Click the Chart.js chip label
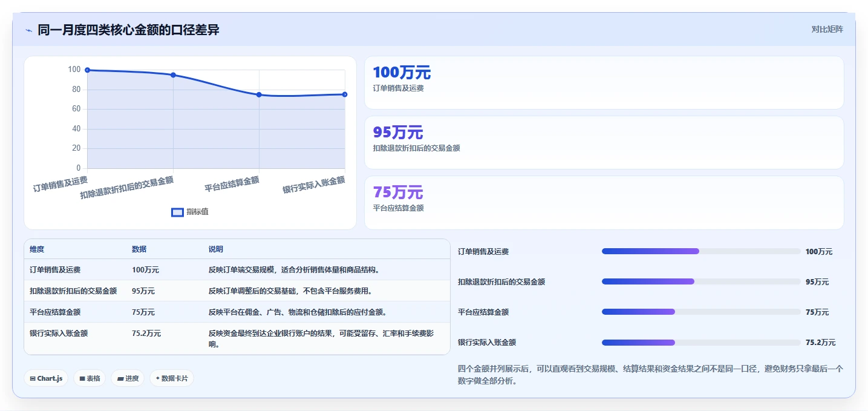868x411 pixels. pyautogui.click(x=50, y=379)
